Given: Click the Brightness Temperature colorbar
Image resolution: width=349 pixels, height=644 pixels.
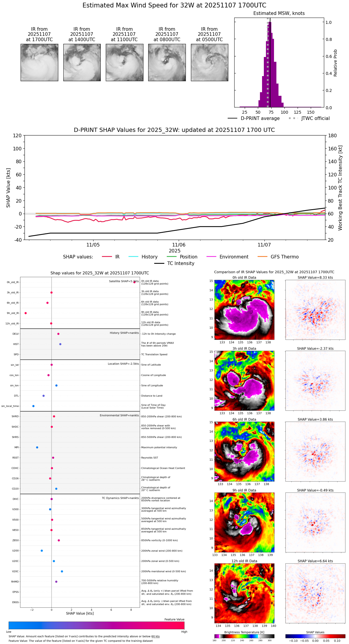Looking at the screenshot, I should tap(244, 636).
